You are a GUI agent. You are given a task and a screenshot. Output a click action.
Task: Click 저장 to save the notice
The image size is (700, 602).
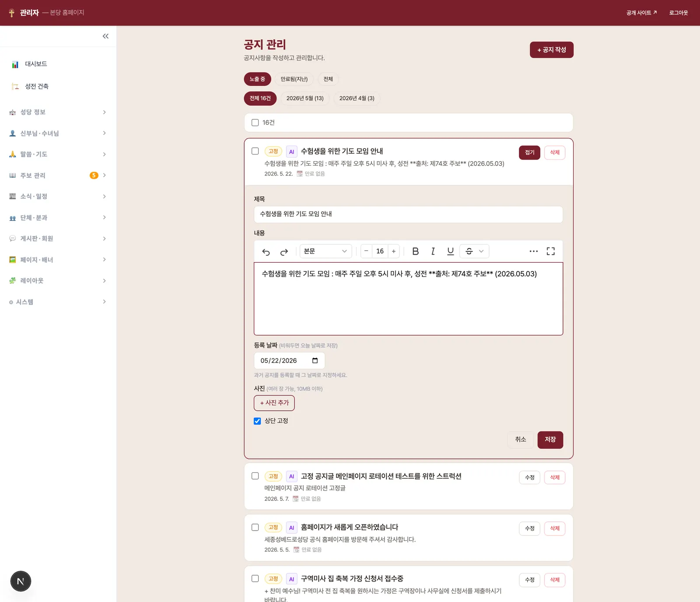point(550,440)
